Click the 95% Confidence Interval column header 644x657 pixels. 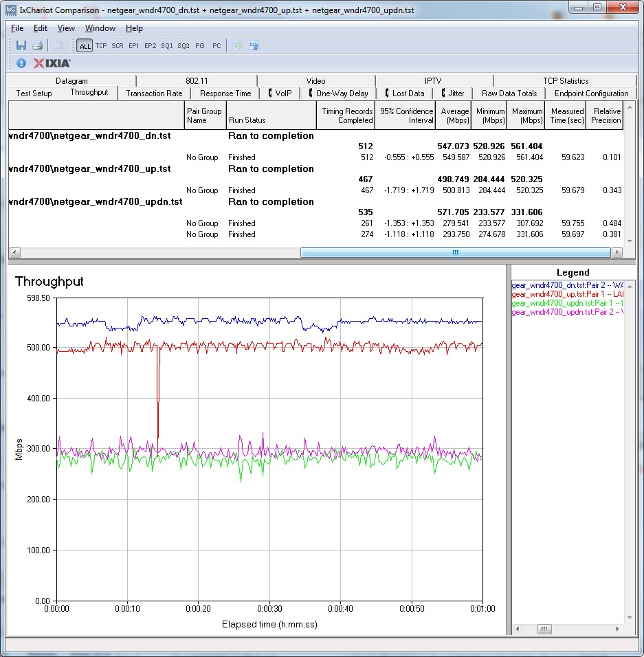406,115
